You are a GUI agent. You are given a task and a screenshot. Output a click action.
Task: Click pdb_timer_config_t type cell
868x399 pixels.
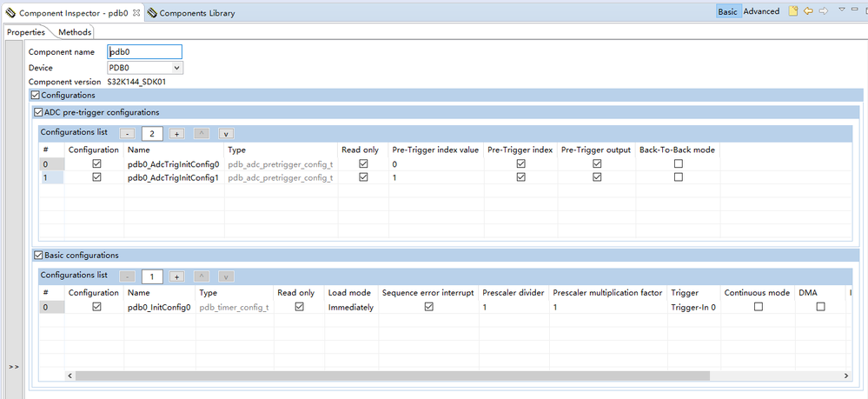[235, 307]
